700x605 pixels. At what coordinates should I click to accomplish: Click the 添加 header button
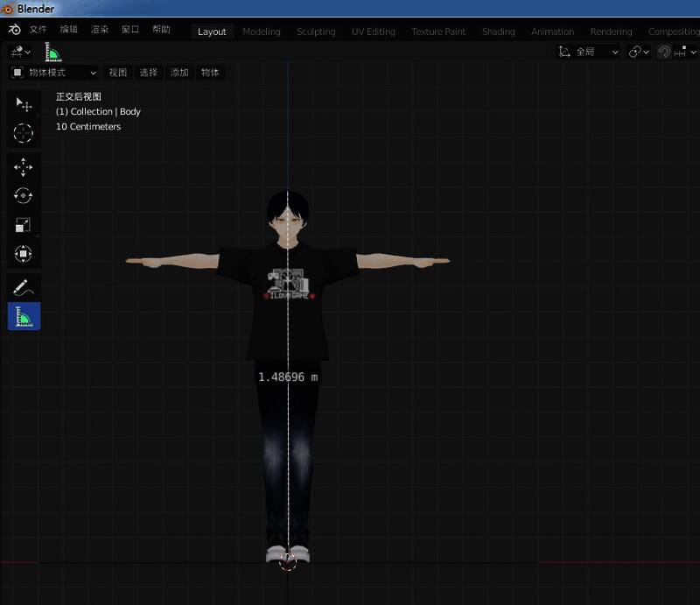(179, 73)
